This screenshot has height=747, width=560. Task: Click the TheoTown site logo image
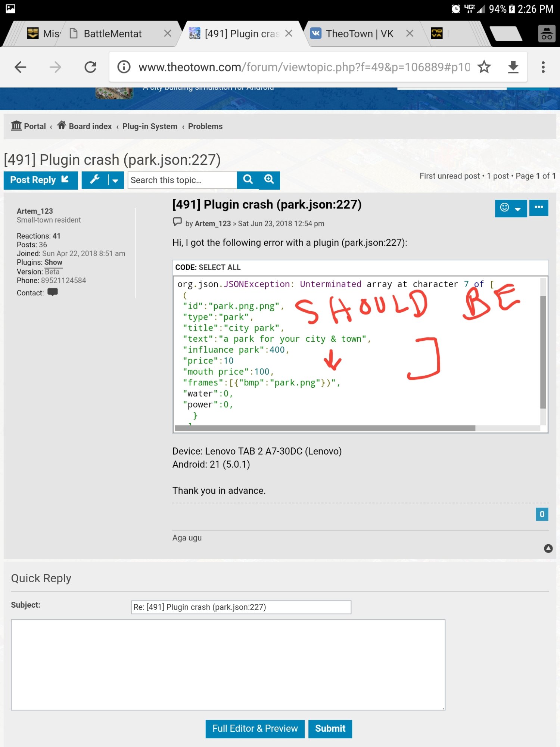114,93
